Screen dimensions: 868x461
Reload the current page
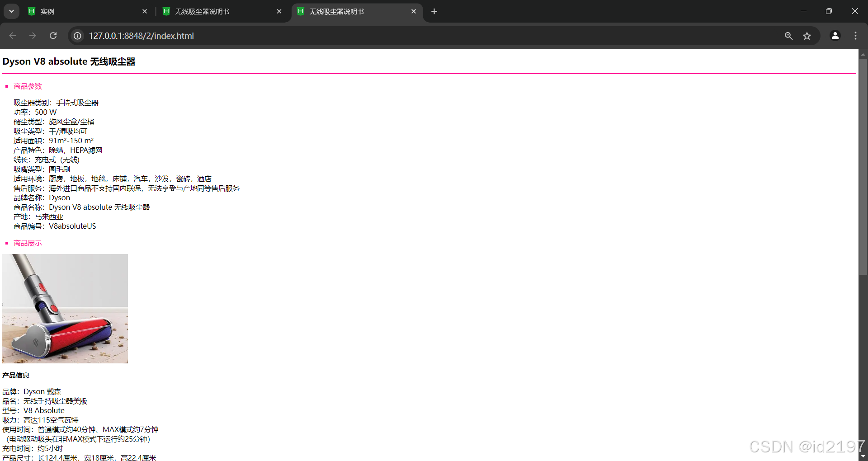(x=53, y=36)
